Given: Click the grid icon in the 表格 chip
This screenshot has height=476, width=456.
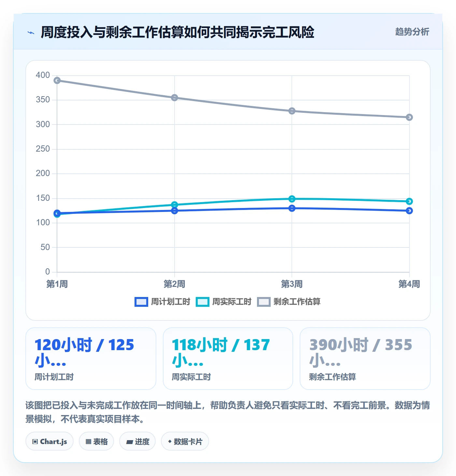Looking at the screenshot, I should [88, 442].
